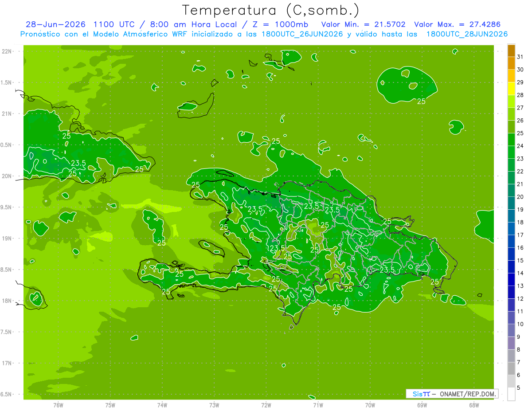Click the 21N latitude axis label
The image size is (532, 411).
pos(8,114)
